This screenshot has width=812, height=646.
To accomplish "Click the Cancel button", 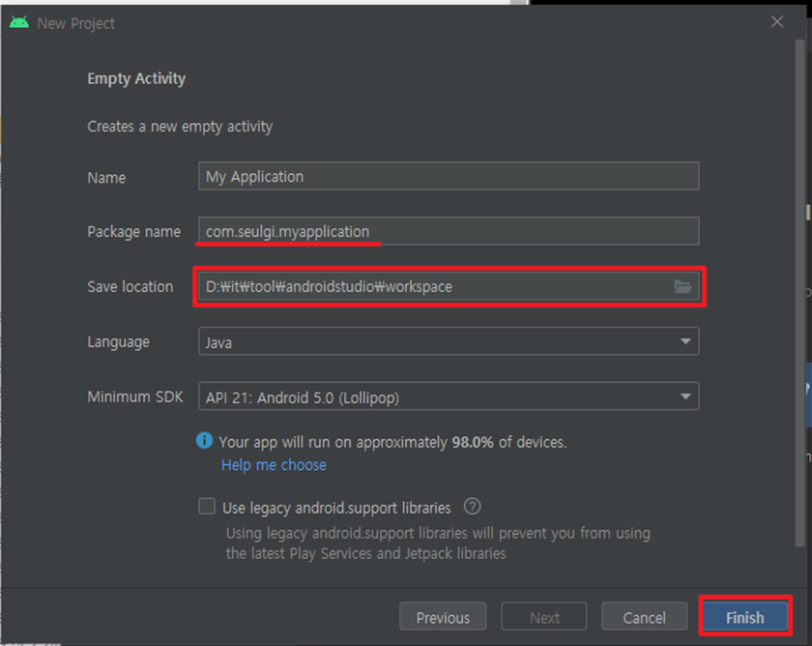I will [x=644, y=616].
